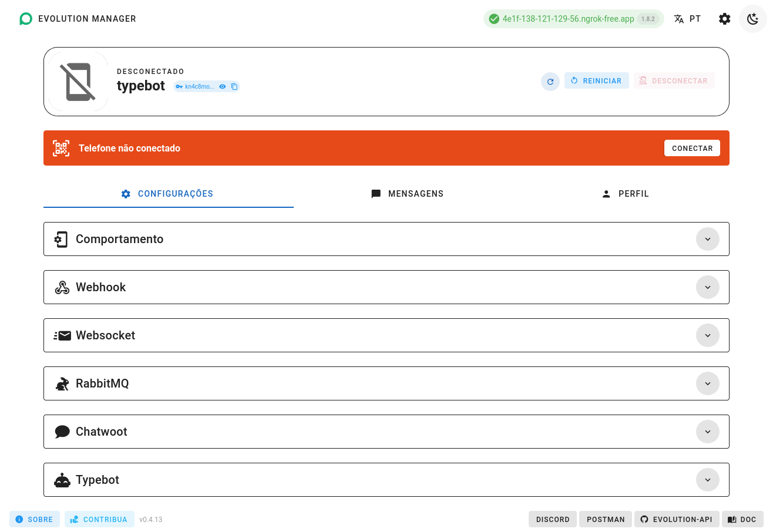This screenshot has height=532, width=773.
Task: Click the info icon in SOBRE button
Action: tap(19, 519)
